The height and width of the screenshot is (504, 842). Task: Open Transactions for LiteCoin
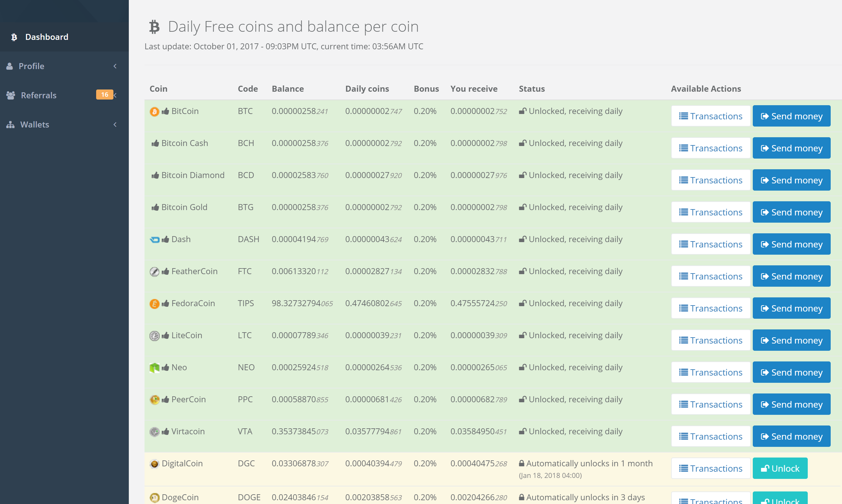pos(710,340)
